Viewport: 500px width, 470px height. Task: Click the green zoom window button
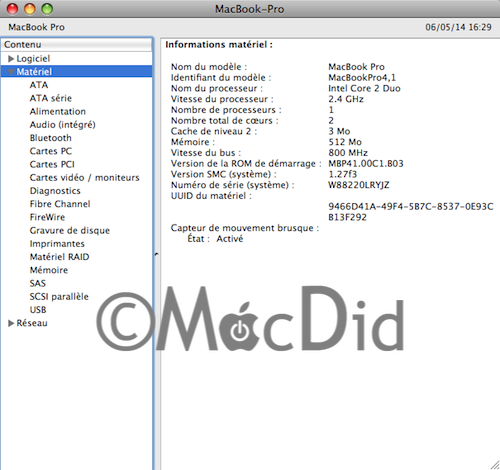47,9
